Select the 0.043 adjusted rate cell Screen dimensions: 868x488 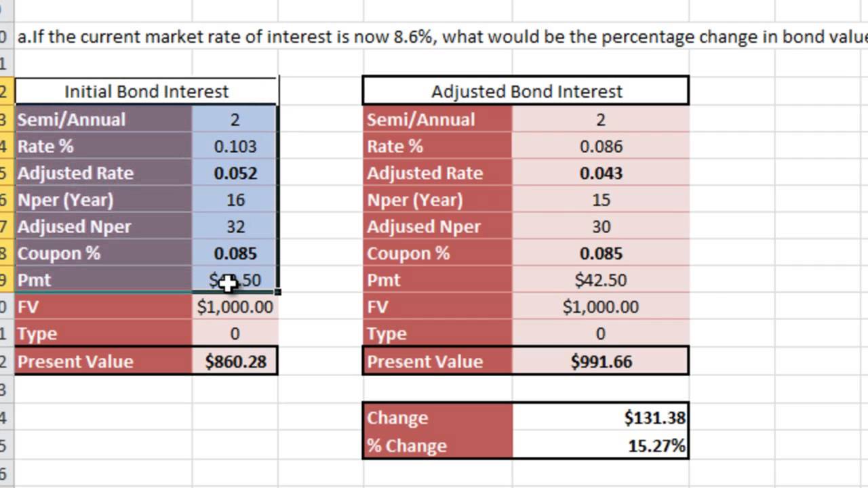click(x=601, y=174)
